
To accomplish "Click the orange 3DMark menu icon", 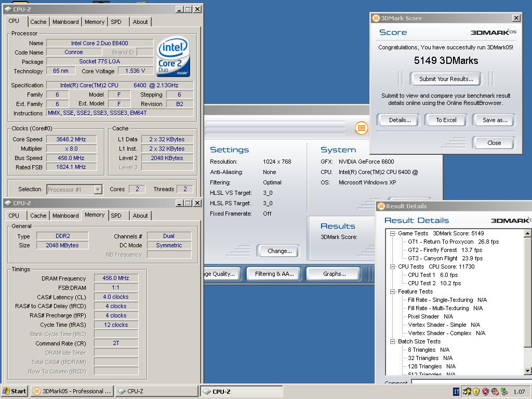I will [362, 128].
